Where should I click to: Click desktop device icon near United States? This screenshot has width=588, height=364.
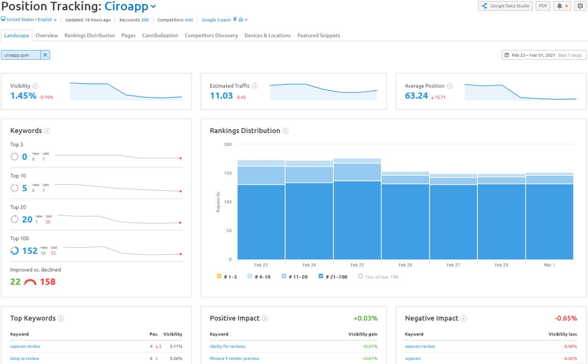[x=3, y=19]
